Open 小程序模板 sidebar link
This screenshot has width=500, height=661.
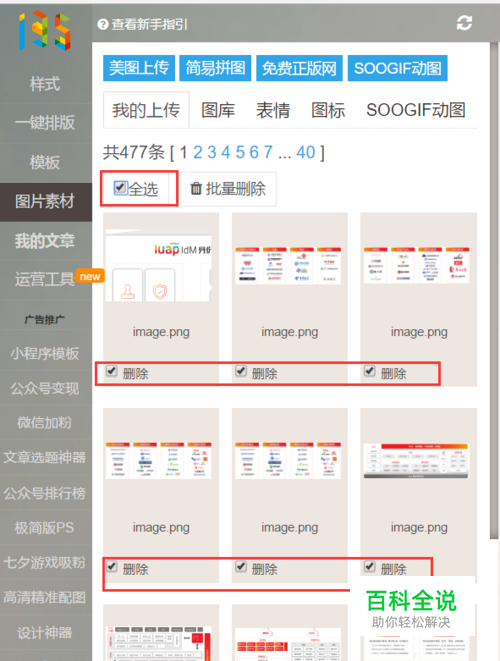45,353
